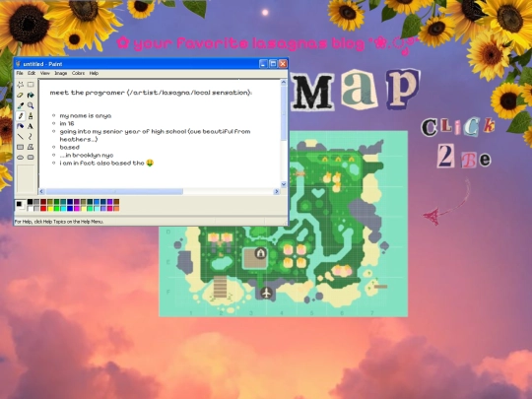This screenshot has height=399, width=532.
Task: Choose the yellow palette swatch
Action: click(50, 208)
